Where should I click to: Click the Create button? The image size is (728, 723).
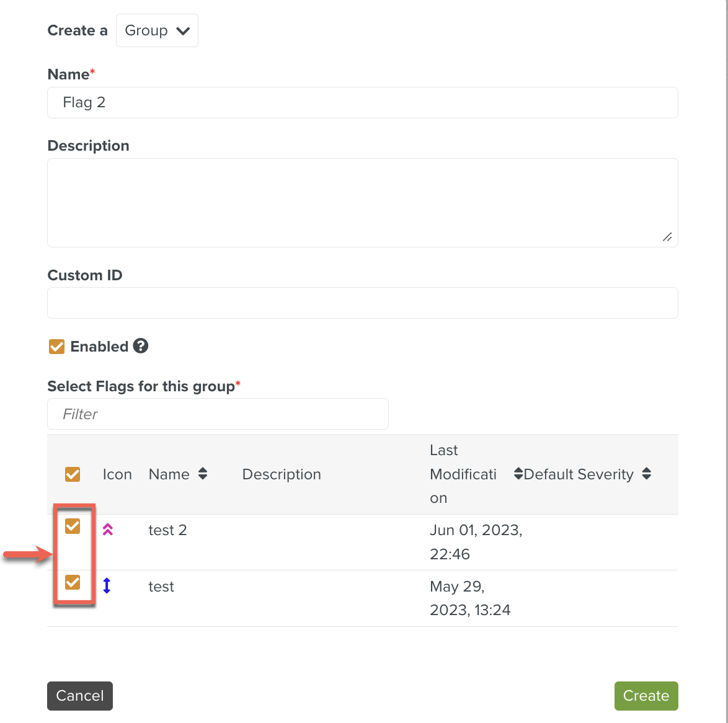[646, 696]
